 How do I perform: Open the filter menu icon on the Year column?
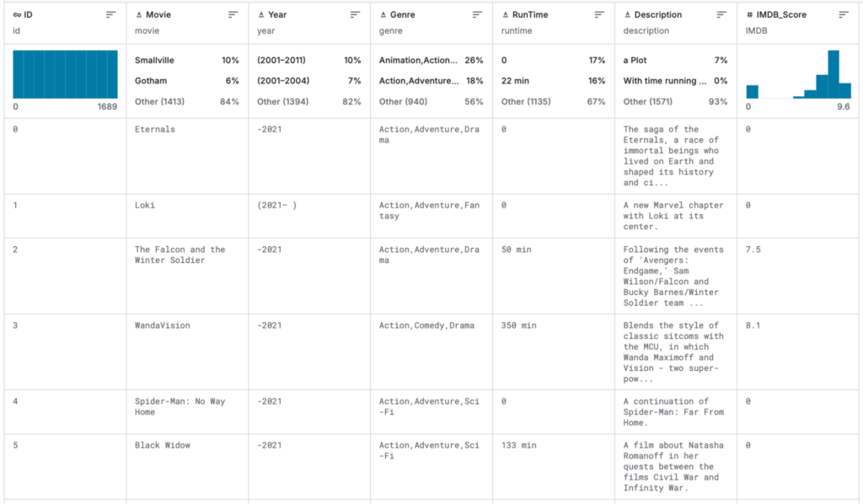pyautogui.click(x=355, y=13)
